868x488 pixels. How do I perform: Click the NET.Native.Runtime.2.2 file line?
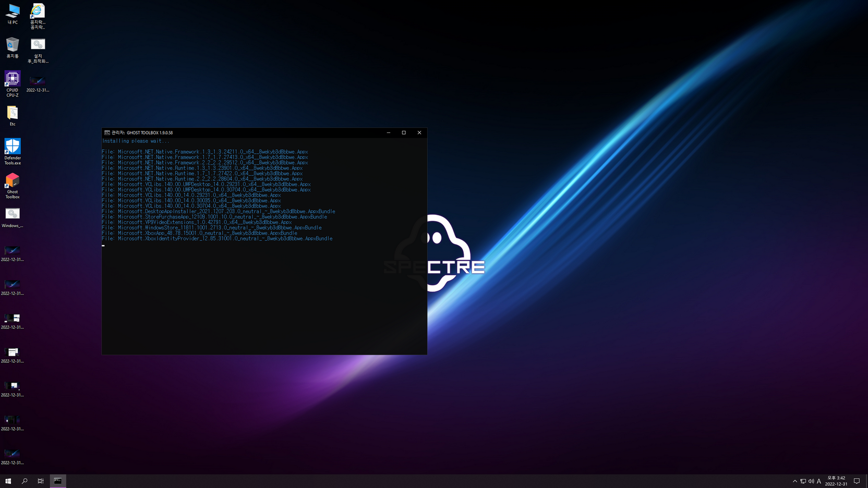click(x=202, y=179)
